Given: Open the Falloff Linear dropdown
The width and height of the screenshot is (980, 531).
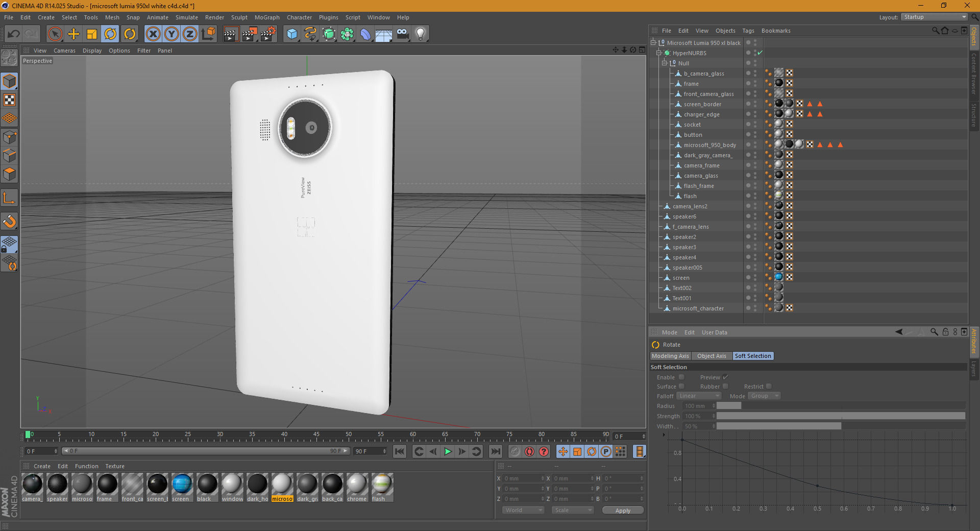Looking at the screenshot, I should pyautogui.click(x=699, y=396).
